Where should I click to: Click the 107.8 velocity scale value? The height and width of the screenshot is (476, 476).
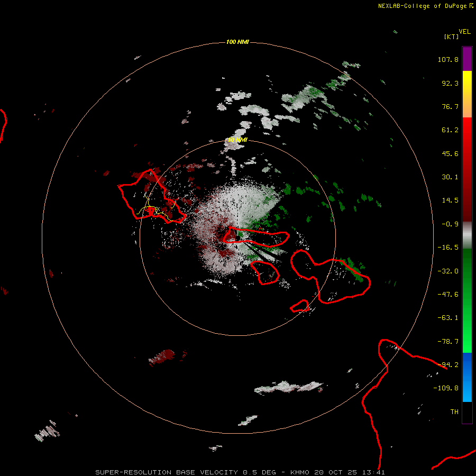[448, 59]
